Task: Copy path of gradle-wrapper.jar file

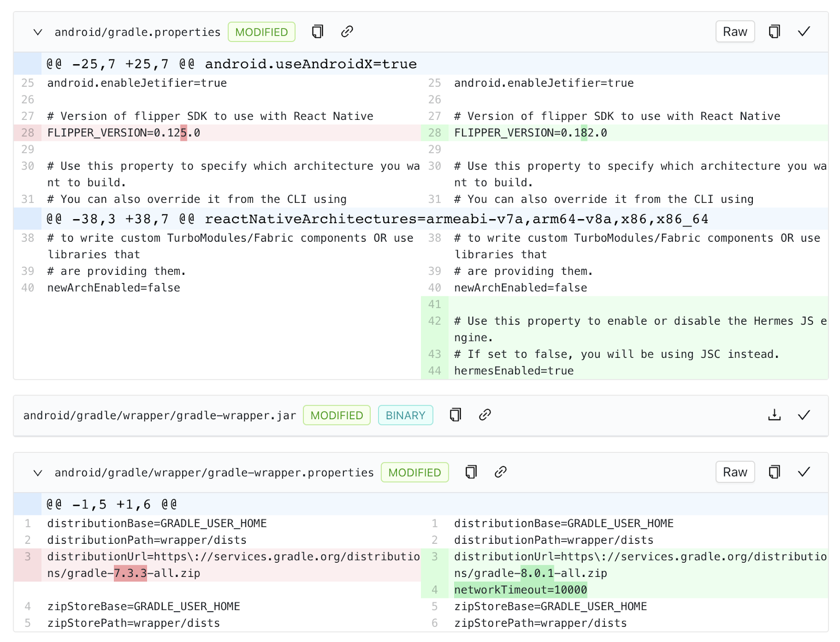Action: (x=455, y=415)
